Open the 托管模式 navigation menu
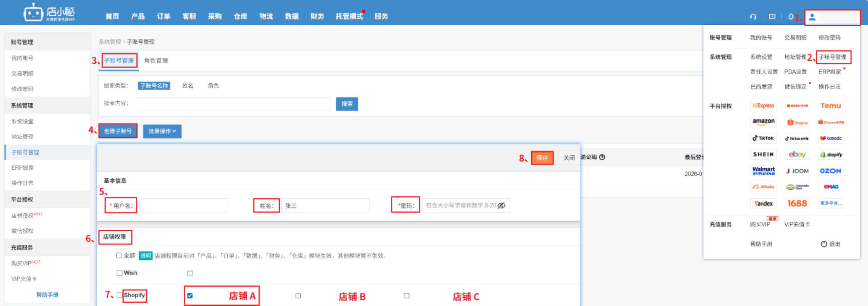The height and width of the screenshot is (306, 868). [x=349, y=16]
